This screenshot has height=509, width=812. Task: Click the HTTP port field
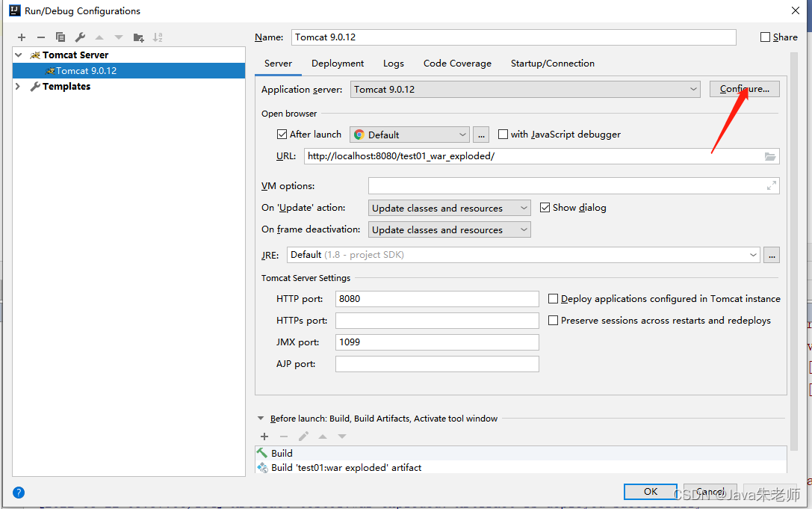click(x=437, y=298)
